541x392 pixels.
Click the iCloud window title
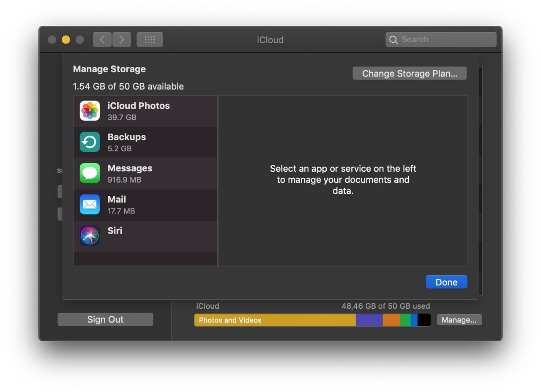(270, 40)
